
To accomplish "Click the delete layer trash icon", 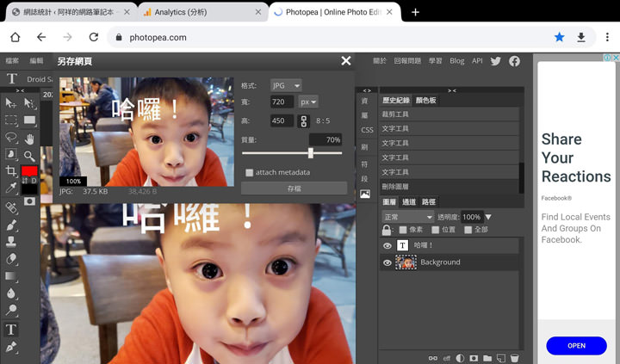I will click(x=514, y=358).
